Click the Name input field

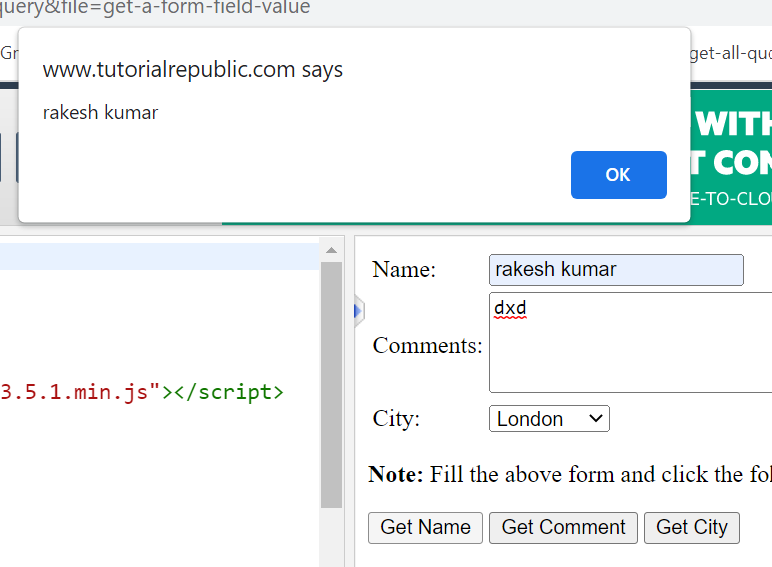coord(616,270)
